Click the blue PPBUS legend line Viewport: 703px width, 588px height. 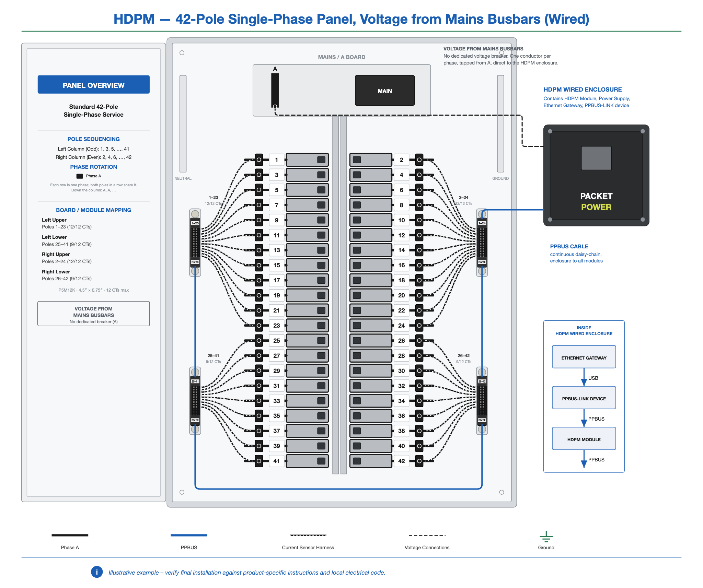tap(189, 535)
